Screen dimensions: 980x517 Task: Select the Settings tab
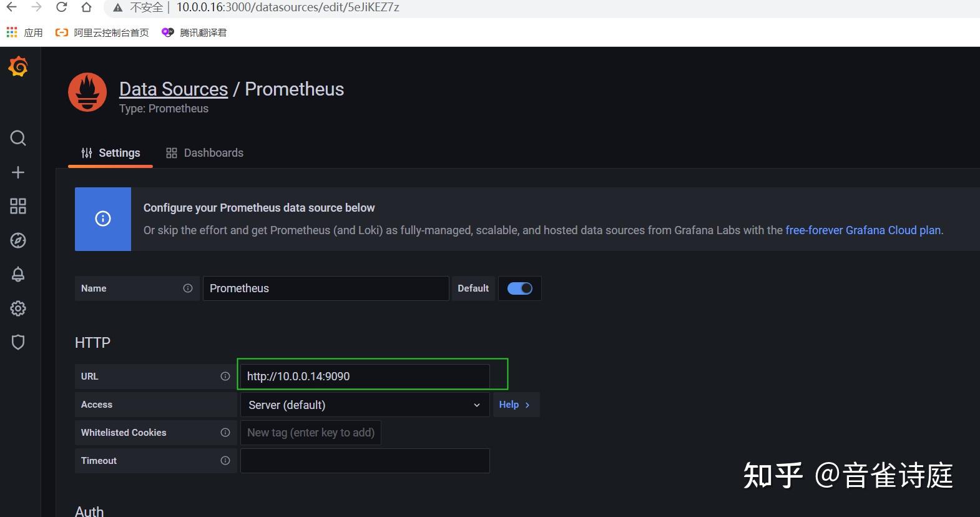[119, 152]
